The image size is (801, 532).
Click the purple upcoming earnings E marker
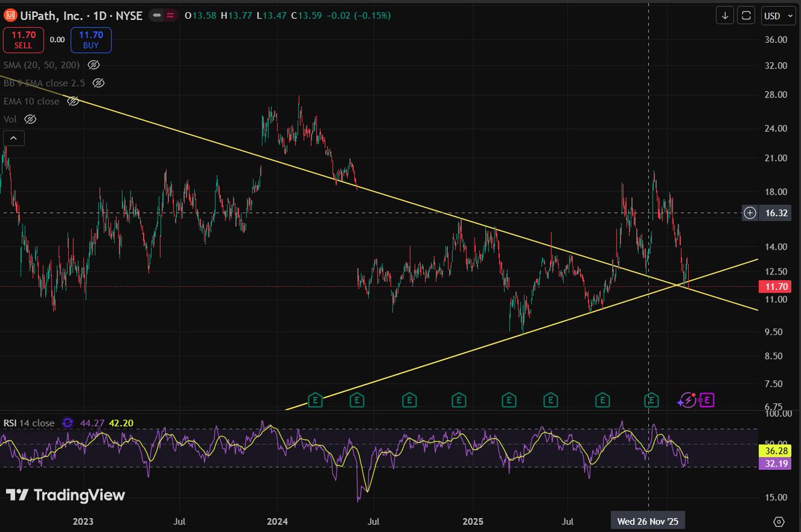pos(708,400)
